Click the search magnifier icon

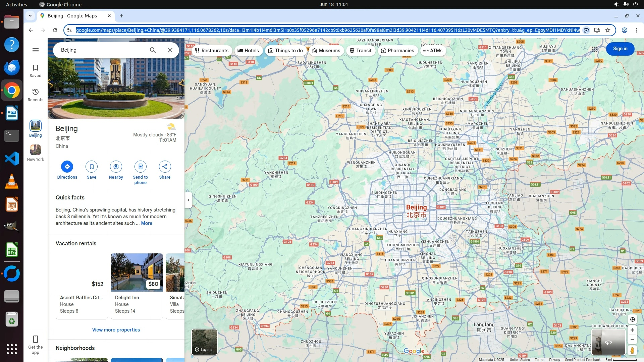(x=153, y=50)
